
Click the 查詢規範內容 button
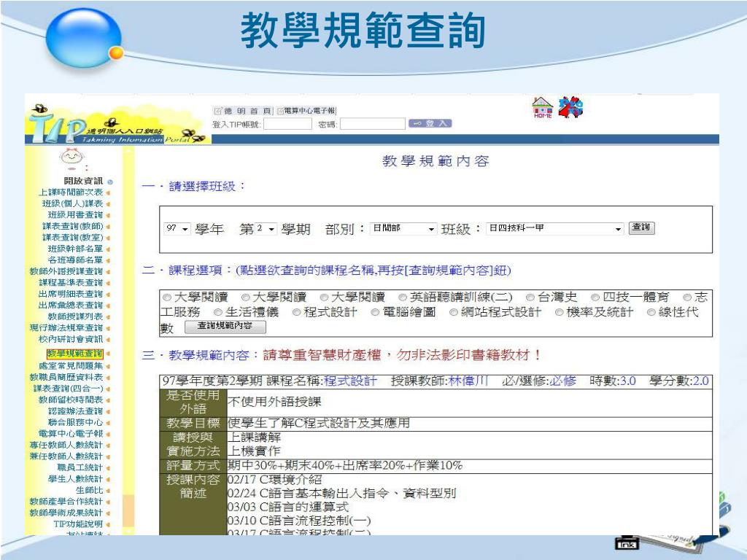[x=225, y=326]
